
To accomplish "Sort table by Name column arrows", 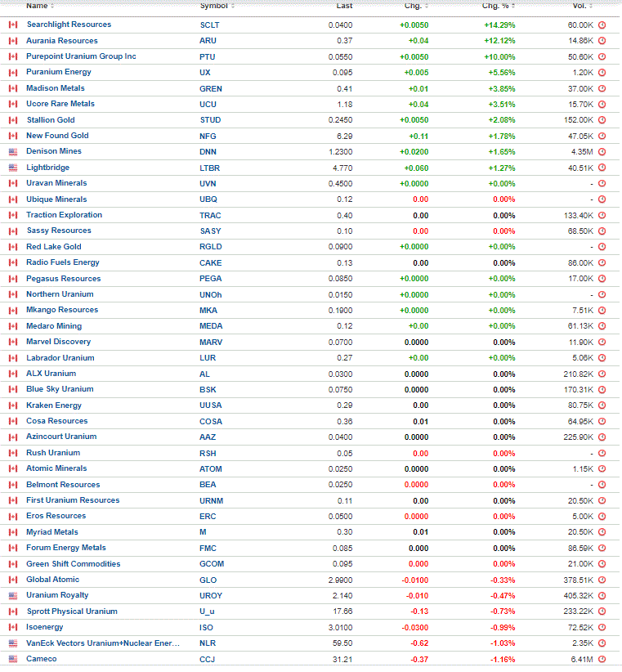I will tap(52, 6).
